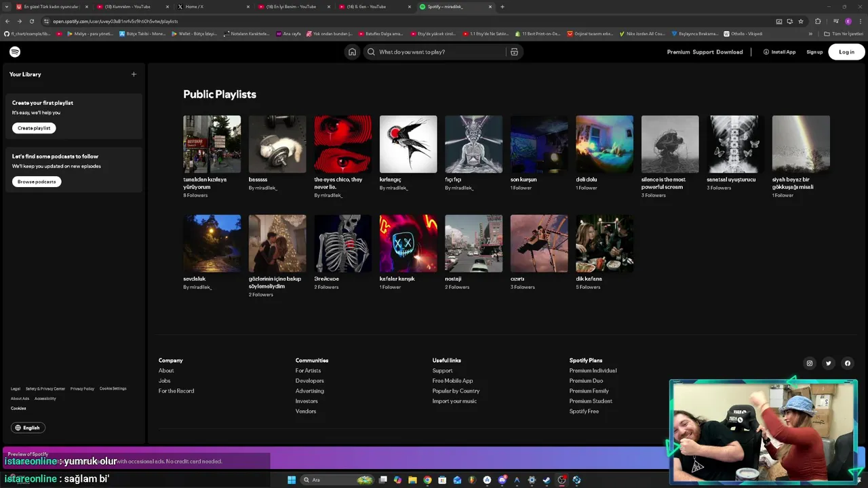
Task: Open the kırlangıç swallow playlist cover
Action: point(408,144)
